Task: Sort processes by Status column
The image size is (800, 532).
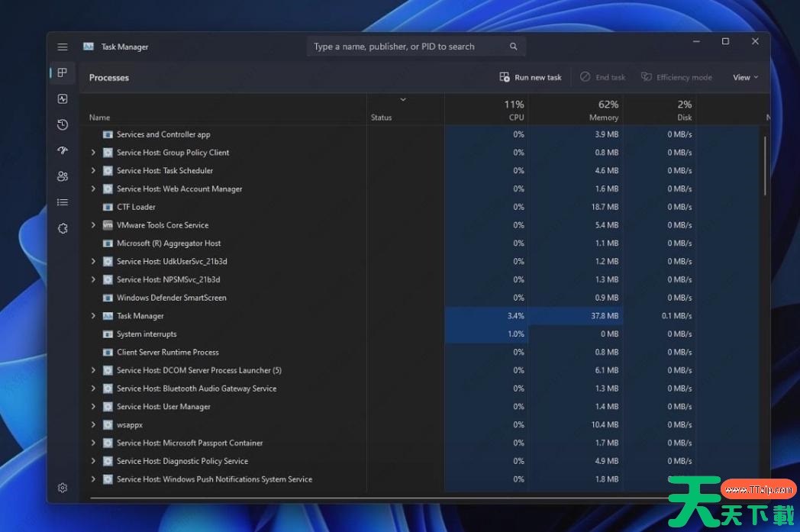Action: click(x=381, y=118)
